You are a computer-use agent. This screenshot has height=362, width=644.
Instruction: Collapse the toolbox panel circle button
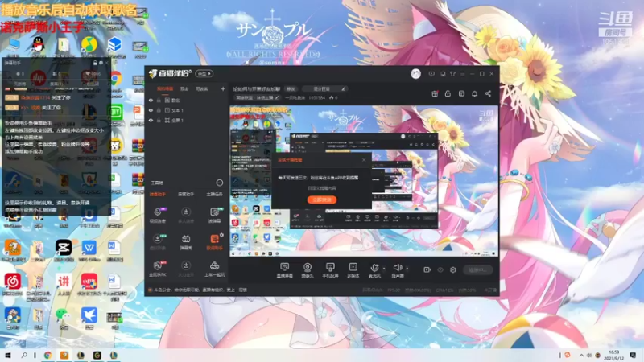coord(219,183)
